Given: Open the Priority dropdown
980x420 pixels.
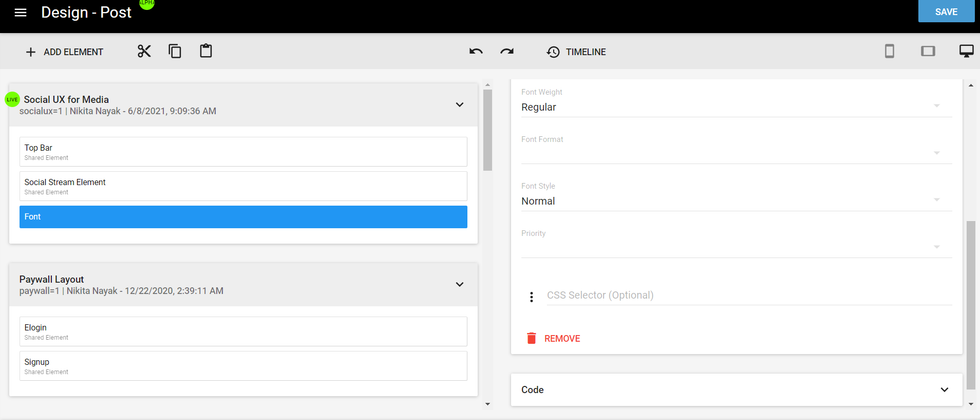Looking at the screenshot, I should click(730, 247).
